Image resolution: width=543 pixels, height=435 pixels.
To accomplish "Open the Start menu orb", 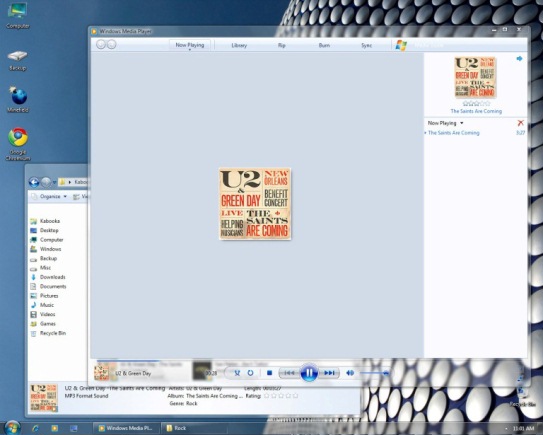I will 11,427.
